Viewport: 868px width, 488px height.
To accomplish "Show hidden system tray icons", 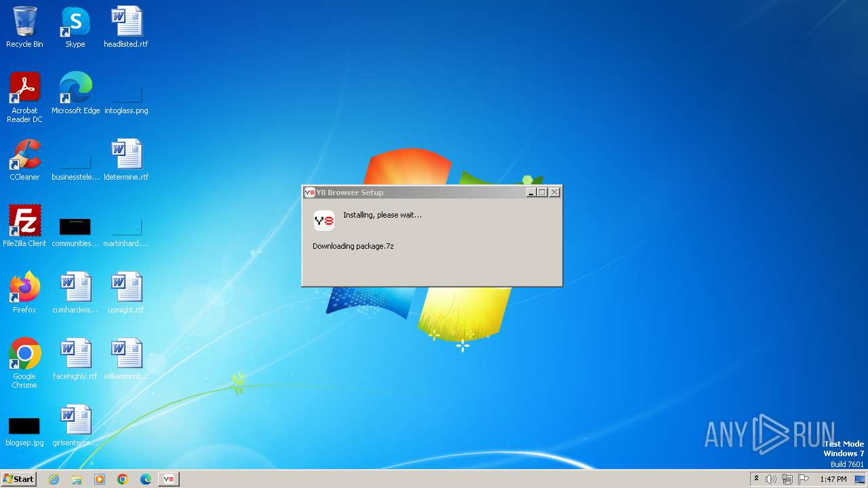I will click(756, 479).
